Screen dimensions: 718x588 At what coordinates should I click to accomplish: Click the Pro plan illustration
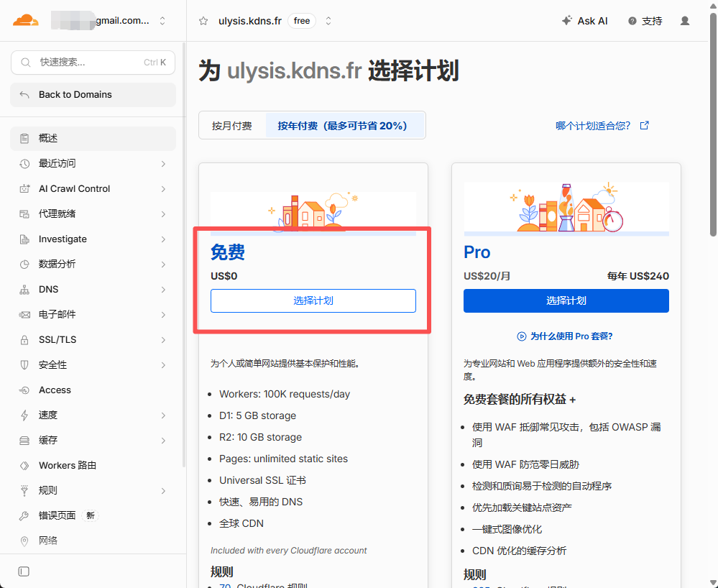point(566,208)
